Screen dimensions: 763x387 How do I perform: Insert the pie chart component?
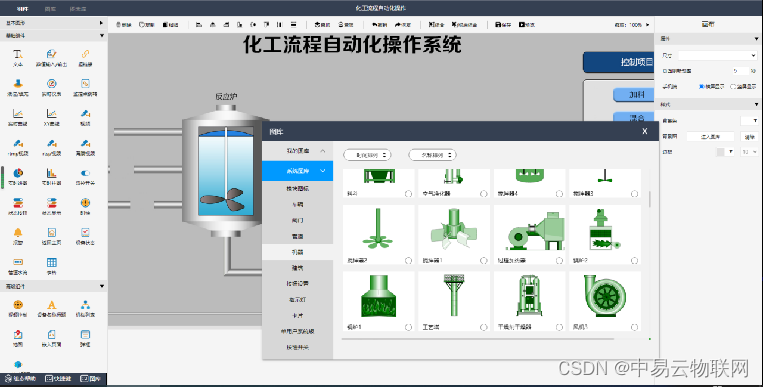point(18,176)
